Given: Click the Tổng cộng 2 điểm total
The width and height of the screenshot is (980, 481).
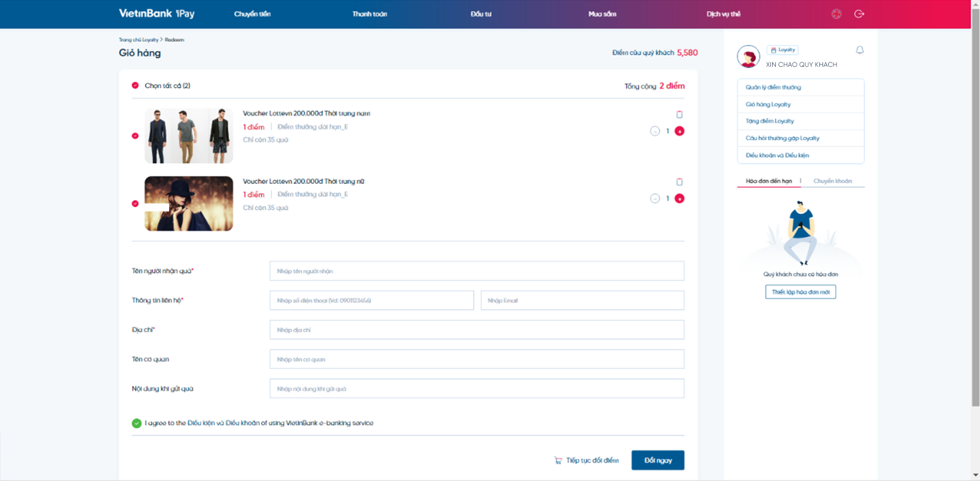Looking at the screenshot, I should click(655, 86).
